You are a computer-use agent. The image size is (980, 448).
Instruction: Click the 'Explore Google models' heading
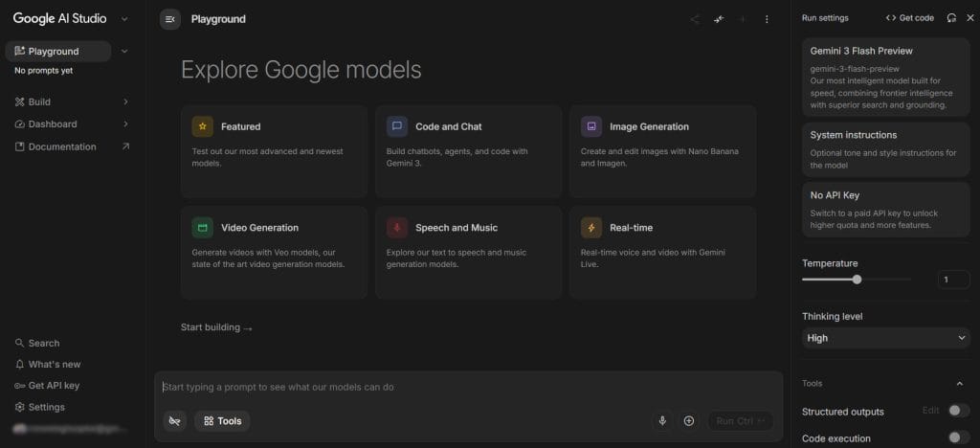[x=301, y=70]
